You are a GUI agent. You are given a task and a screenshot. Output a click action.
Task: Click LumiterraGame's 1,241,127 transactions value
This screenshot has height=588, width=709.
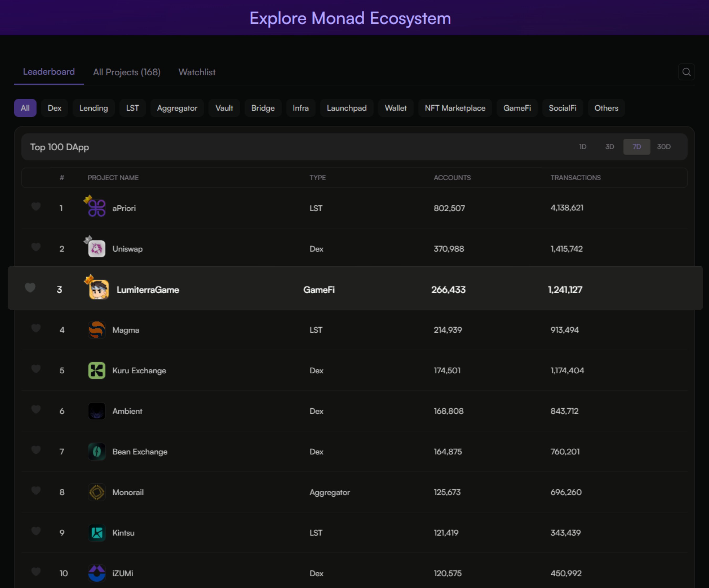(565, 290)
